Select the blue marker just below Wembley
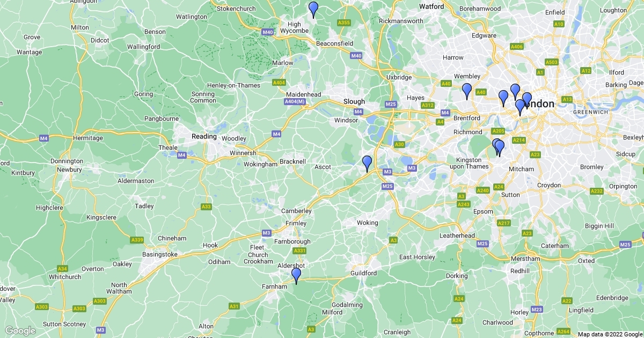The width and height of the screenshot is (644, 338). [x=467, y=91]
